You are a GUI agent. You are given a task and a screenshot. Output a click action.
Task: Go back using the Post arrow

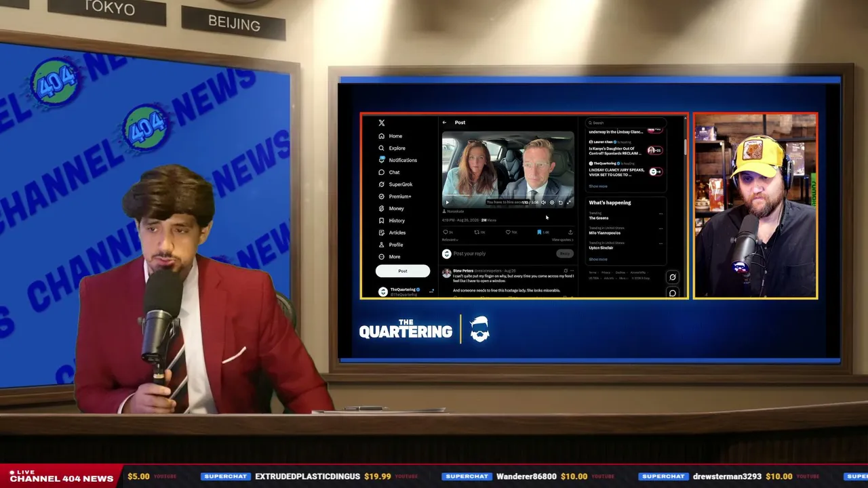coord(444,123)
